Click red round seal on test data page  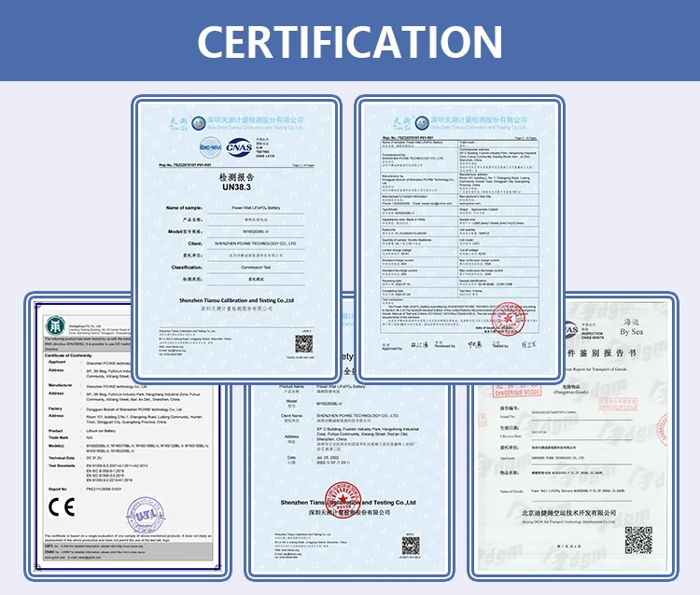[x=508, y=318]
